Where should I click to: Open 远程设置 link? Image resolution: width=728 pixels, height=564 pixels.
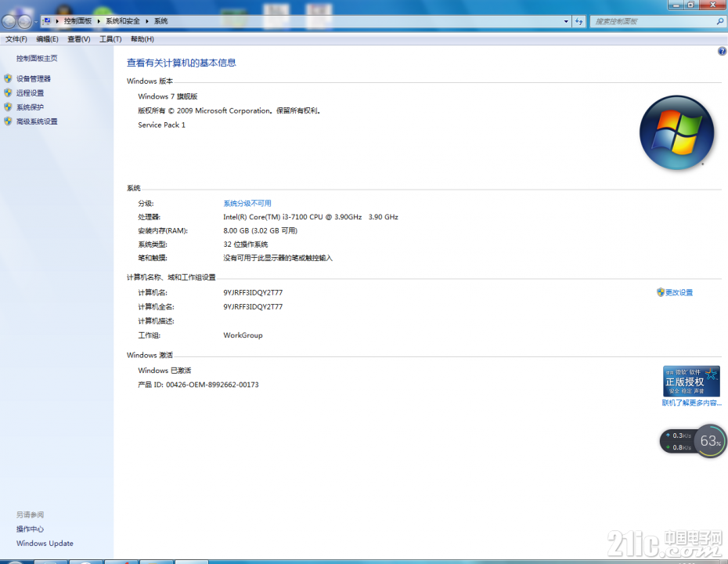[31, 93]
